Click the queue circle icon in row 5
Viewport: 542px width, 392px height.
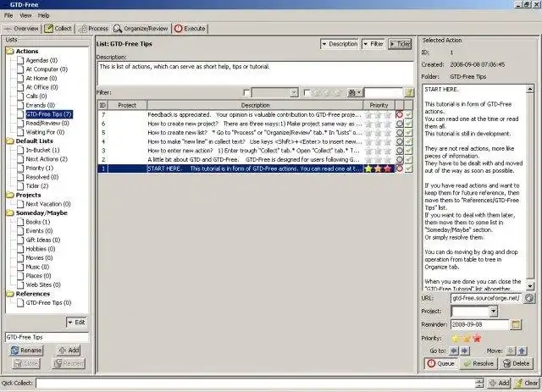399,132
